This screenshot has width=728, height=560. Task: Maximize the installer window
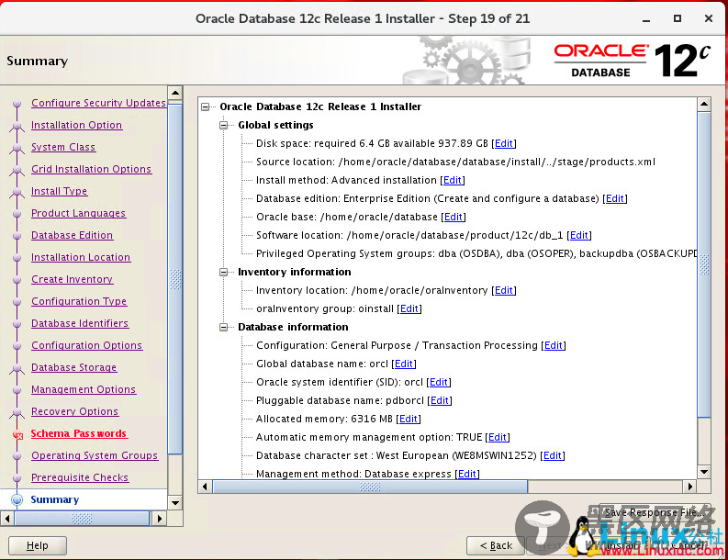(x=678, y=18)
